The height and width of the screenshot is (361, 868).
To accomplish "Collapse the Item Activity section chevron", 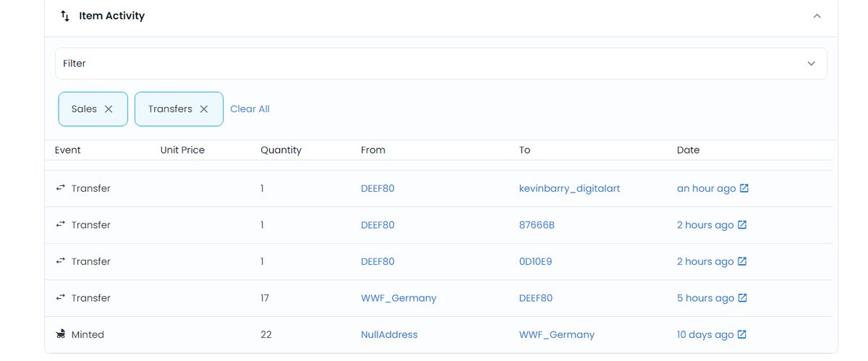I will click(817, 15).
